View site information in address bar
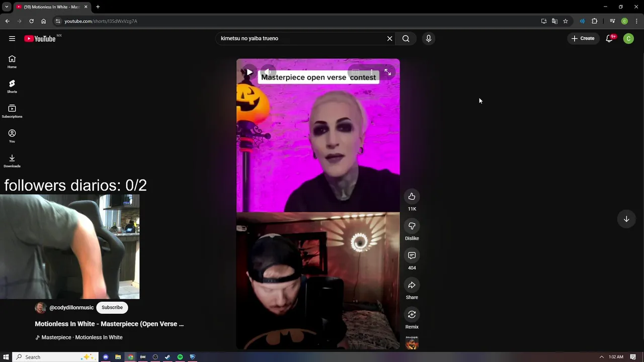 pos(58,21)
